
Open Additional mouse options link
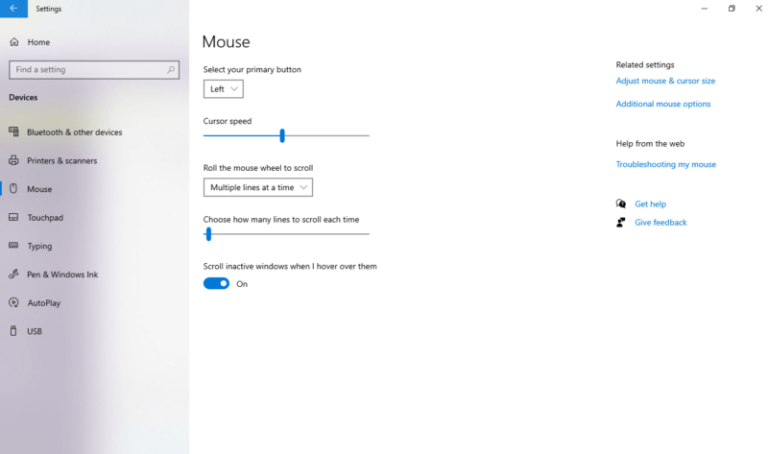[663, 104]
